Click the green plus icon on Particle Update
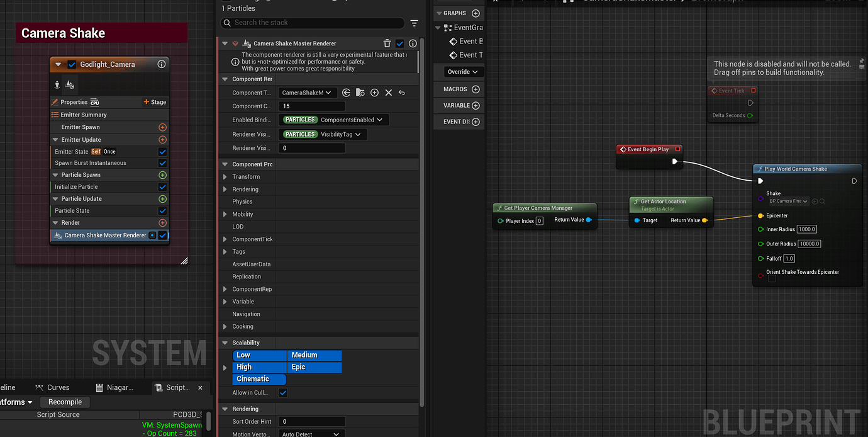 coord(162,199)
